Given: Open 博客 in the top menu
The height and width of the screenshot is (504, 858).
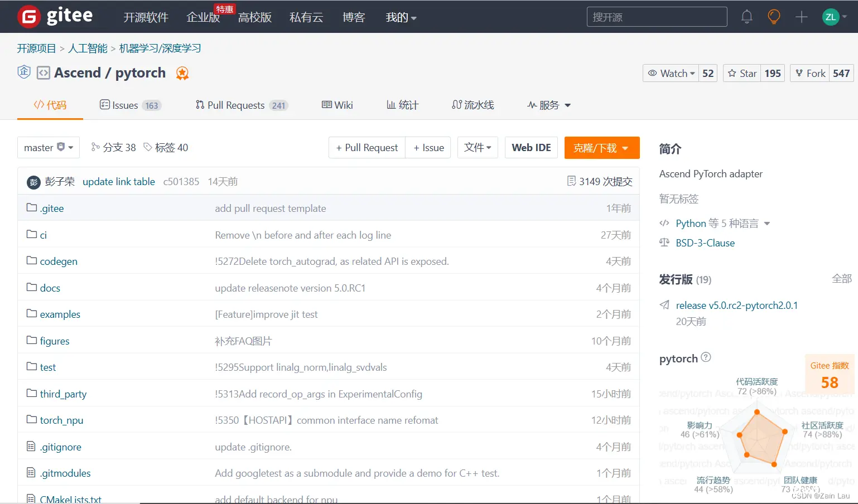Looking at the screenshot, I should pyautogui.click(x=354, y=17).
